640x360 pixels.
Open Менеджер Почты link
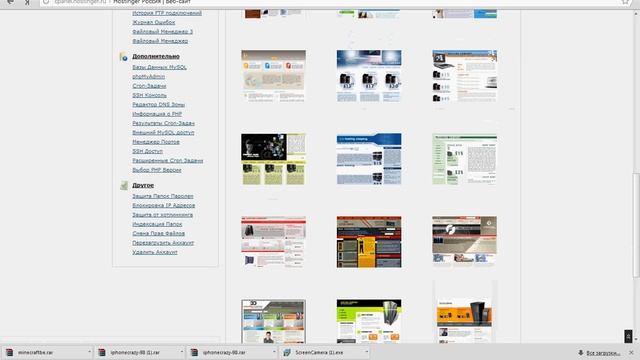click(156, 142)
